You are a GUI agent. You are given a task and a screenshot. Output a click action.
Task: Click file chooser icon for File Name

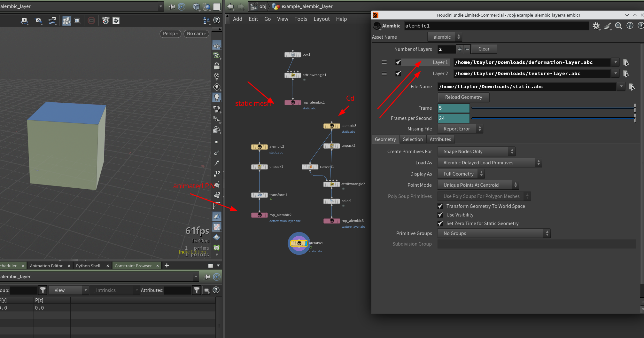click(632, 87)
